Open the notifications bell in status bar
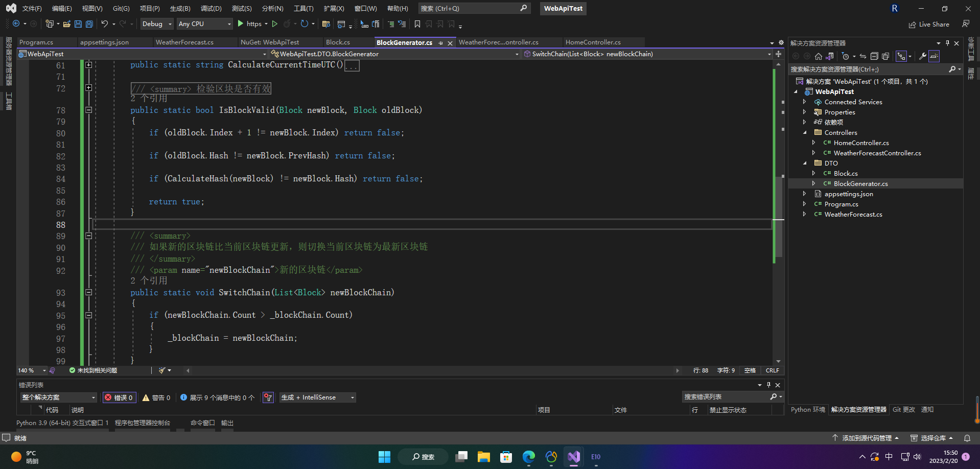This screenshot has height=469, width=980. [x=967, y=438]
